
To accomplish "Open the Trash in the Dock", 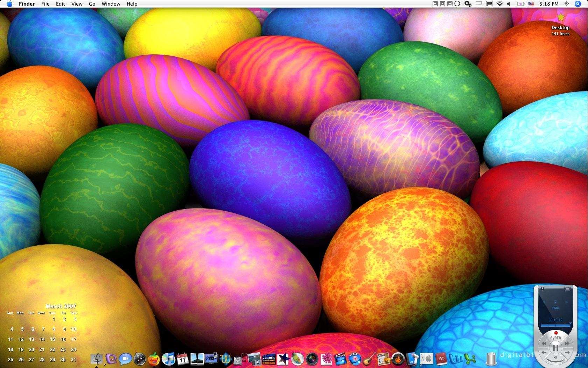I will [x=491, y=359].
